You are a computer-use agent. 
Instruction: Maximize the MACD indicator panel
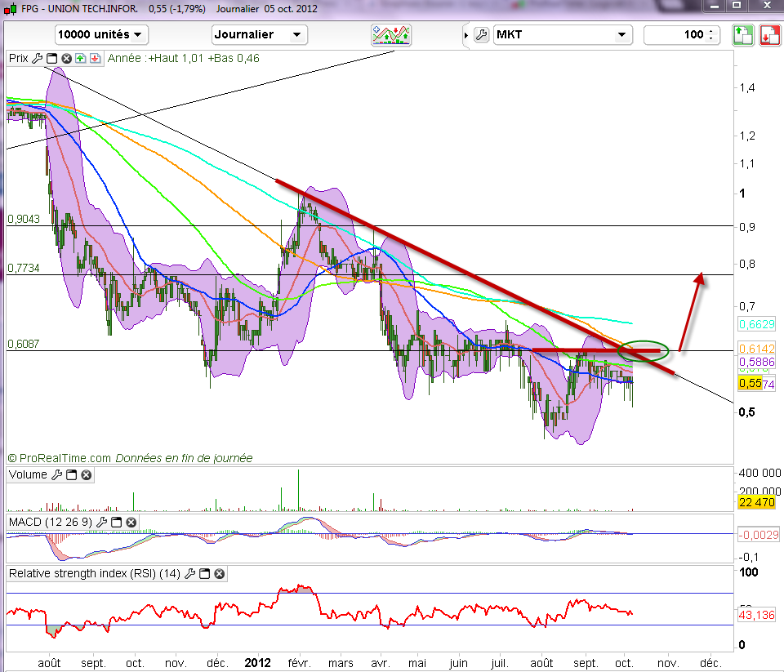pos(116,522)
